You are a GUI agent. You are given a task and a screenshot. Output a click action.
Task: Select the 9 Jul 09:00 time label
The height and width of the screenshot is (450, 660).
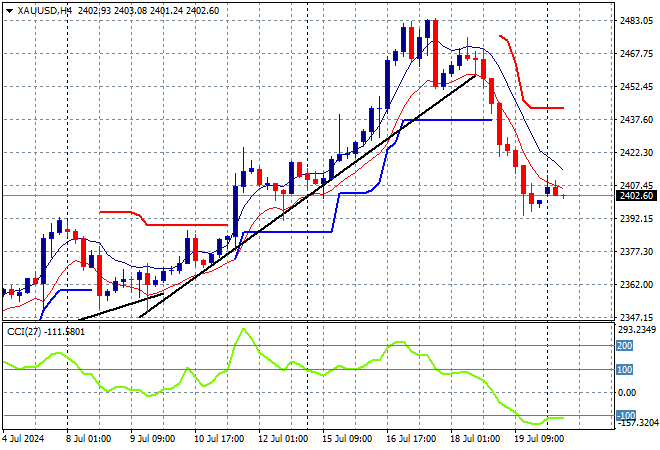[x=152, y=439]
